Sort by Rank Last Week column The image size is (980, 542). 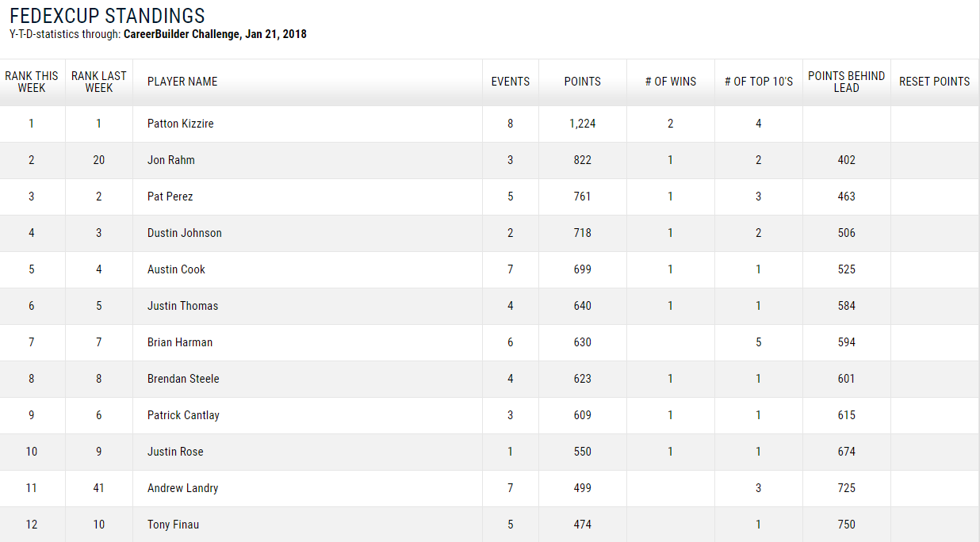click(x=99, y=82)
